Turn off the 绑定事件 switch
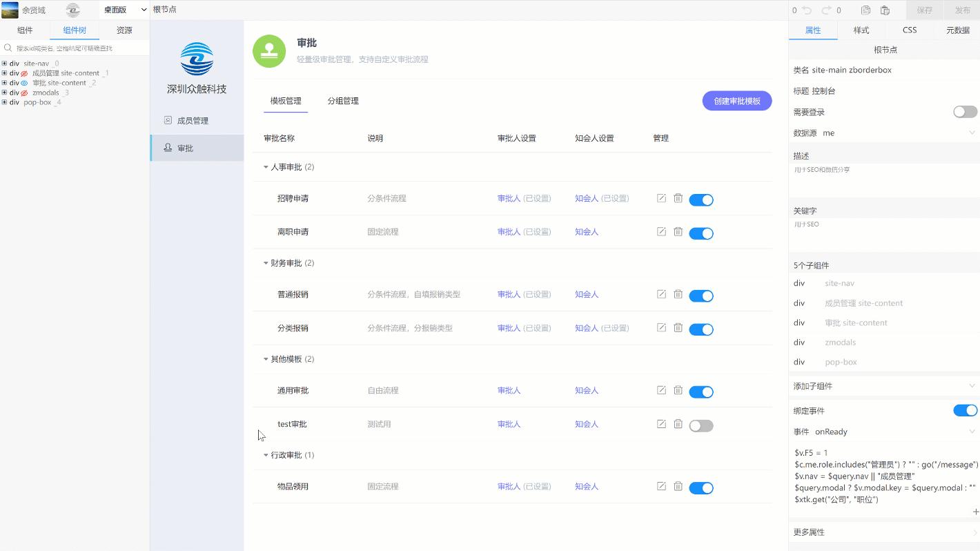980x551 pixels. 966,410
